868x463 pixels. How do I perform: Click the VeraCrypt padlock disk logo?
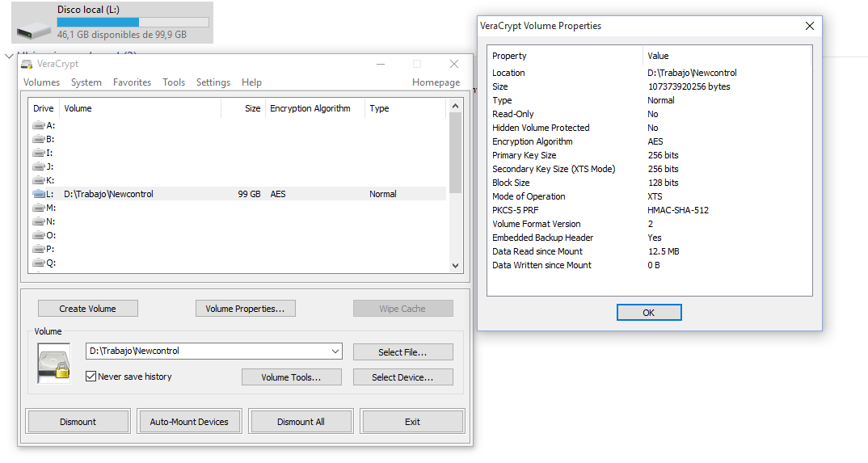pos(53,364)
